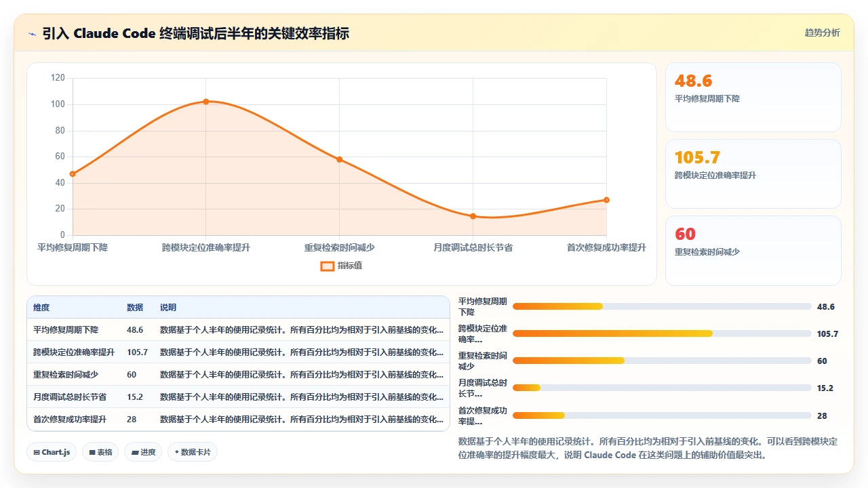Select table row 月度调试总时长节省
The image size is (868, 488).
[238, 397]
